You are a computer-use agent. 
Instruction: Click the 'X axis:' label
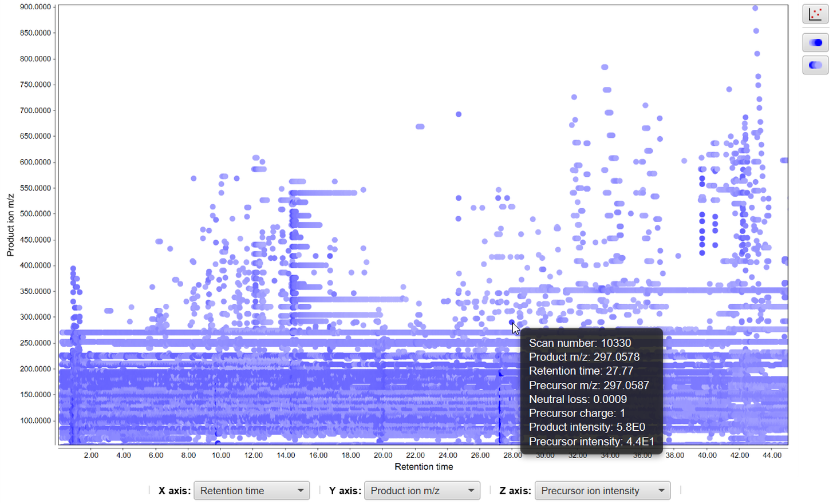175,491
